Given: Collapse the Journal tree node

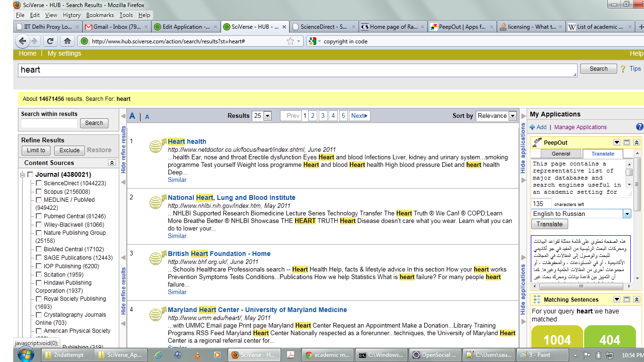Looking at the screenshot, I should (22, 175).
